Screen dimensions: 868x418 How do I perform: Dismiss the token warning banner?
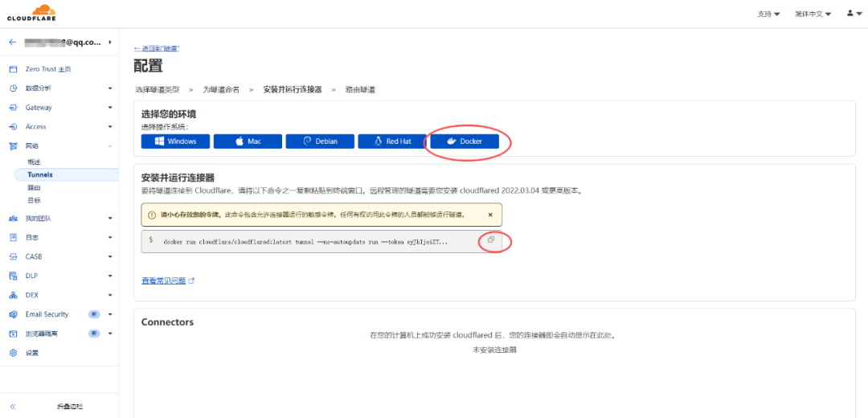(x=490, y=215)
